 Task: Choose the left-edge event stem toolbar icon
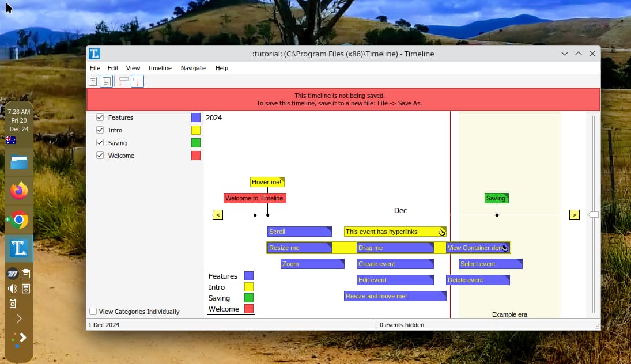pyautogui.click(x=123, y=82)
